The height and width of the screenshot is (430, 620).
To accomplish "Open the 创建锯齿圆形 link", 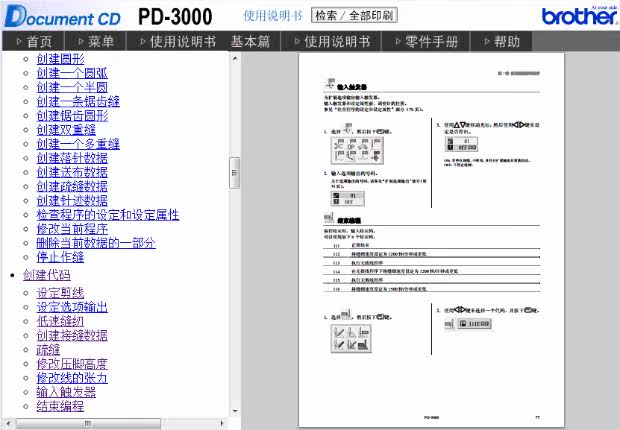I will (72, 116).
